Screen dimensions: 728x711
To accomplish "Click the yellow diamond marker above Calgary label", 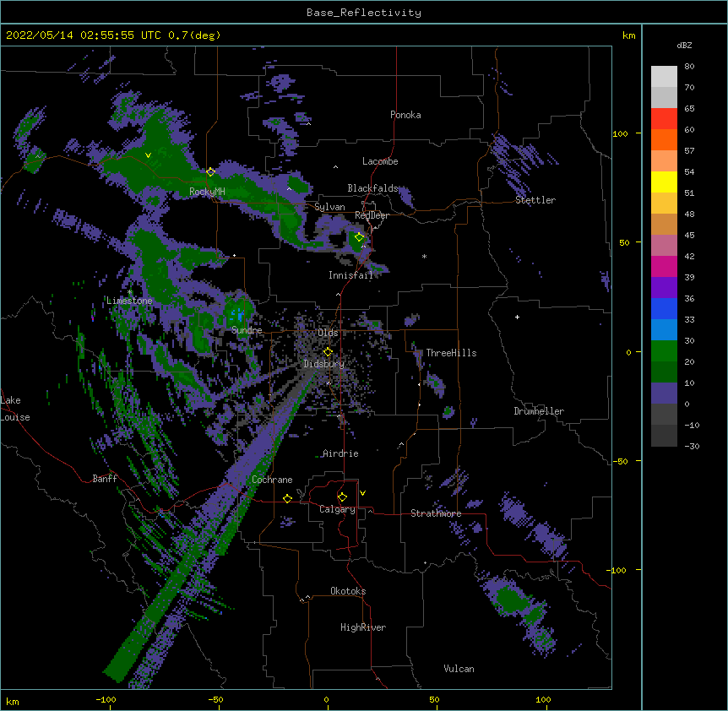I will point(342,497).
